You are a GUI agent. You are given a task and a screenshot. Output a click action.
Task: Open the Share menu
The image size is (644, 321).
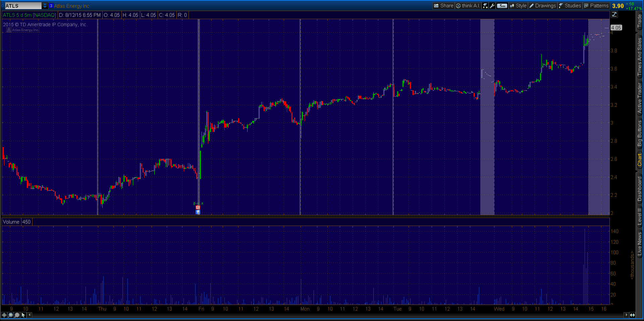click(x=443, y=6)
